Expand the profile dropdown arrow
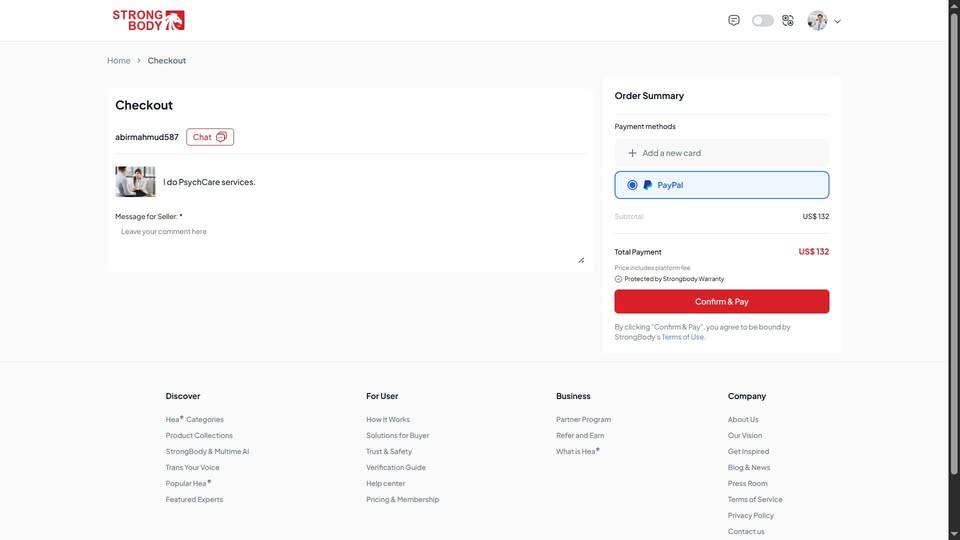Screen dimensions: 960x540 click(x=837, y=21)
